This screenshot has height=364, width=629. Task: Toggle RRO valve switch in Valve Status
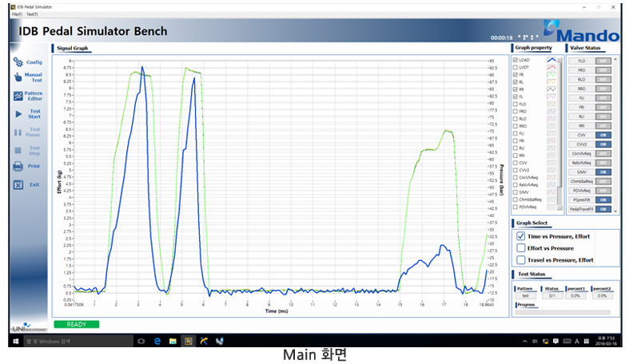tap(603, 89)
